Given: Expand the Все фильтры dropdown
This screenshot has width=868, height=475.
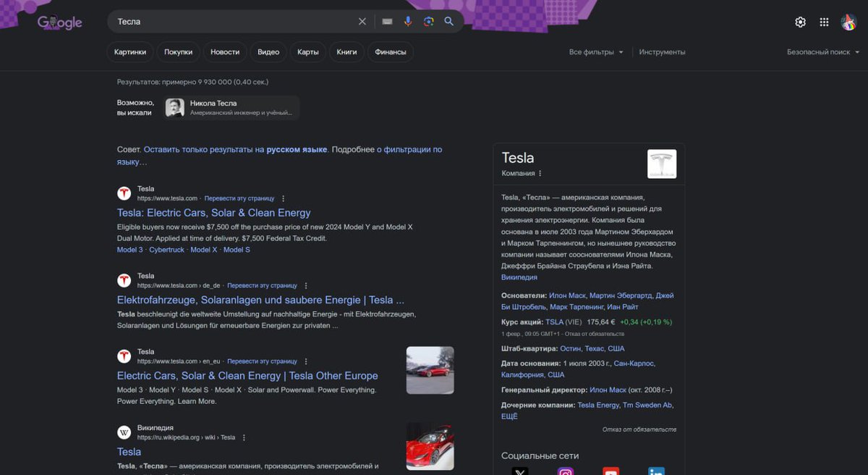Looking at the screenshot, I should (596, 52).
